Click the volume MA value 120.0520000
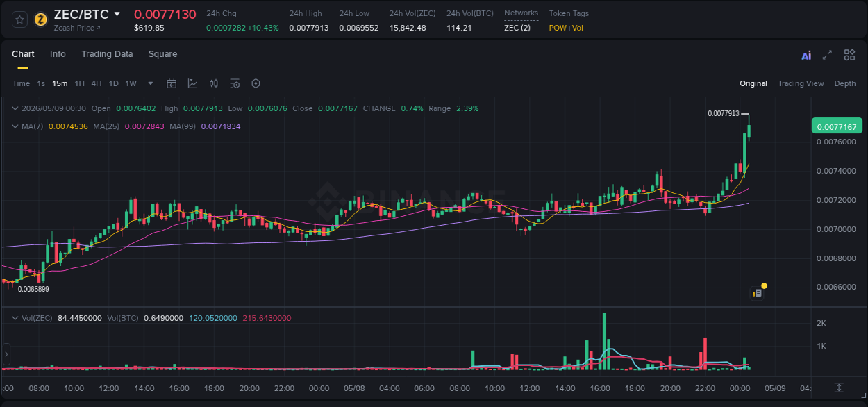 coord(213,318)
